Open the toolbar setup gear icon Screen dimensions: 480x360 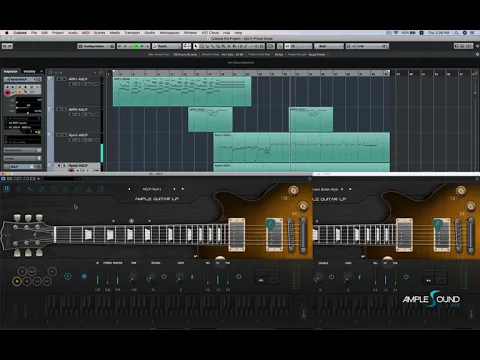477,46
